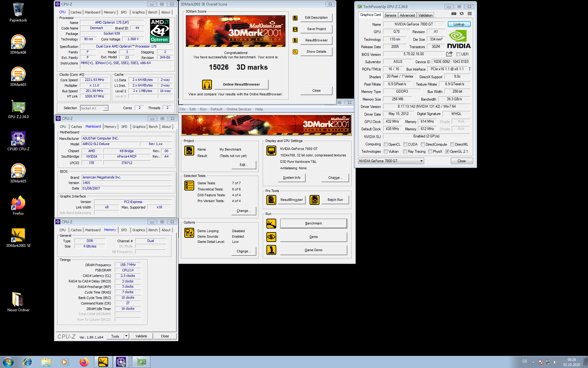Click the Windows Start button
The image size is (588, 368).
[8, 362]
